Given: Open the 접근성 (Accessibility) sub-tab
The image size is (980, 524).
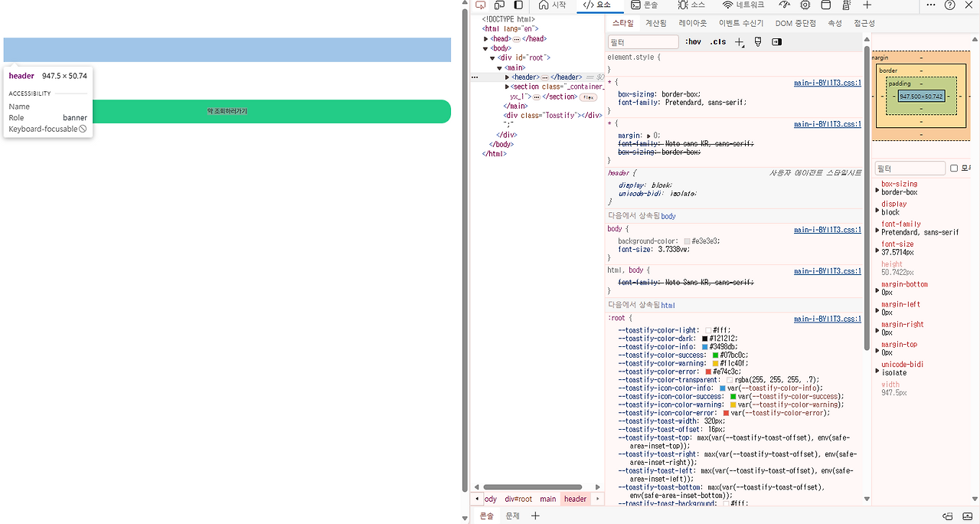Looking at the screenshot, I should 864,24.
